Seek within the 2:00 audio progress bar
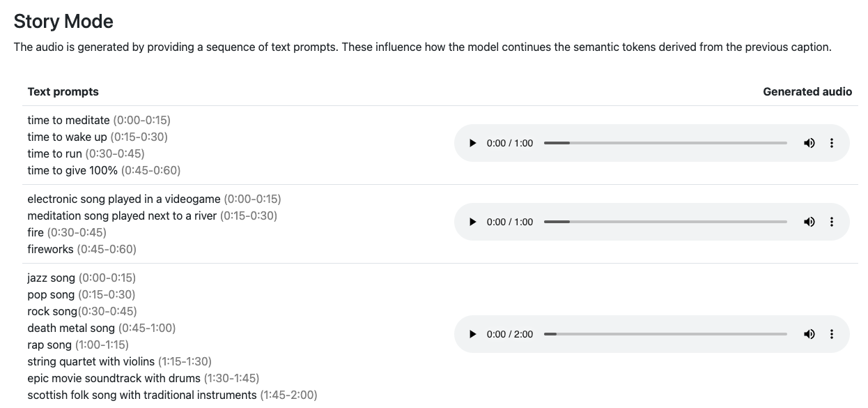This screenshot has width=868, height=408. coord(665,334)
